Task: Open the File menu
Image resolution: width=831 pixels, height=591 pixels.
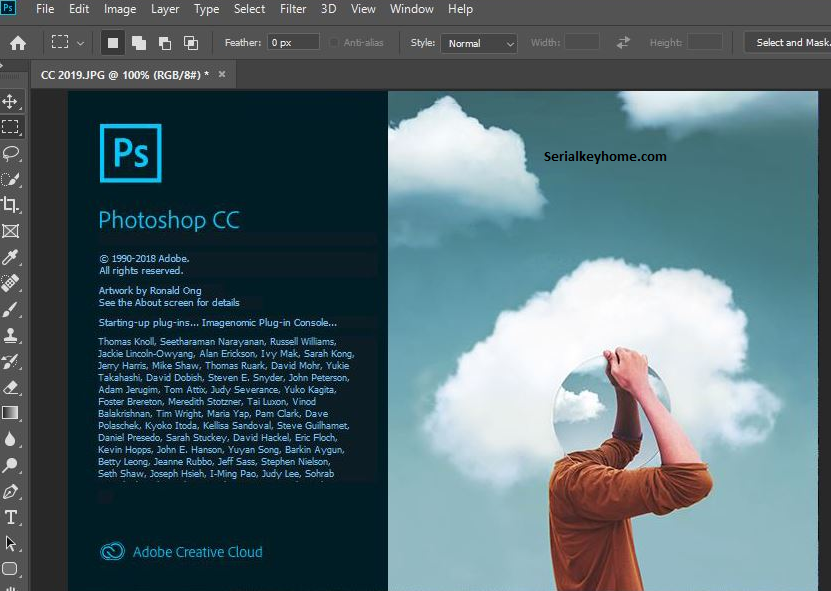Action: pyautogui.click(x=45, y=9)
